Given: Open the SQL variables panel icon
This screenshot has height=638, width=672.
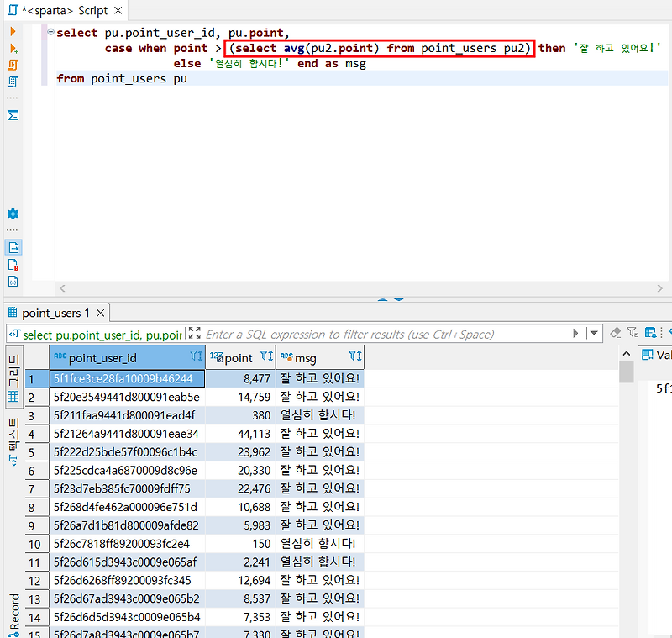Looking at the screenshot, I should point(13,282).
